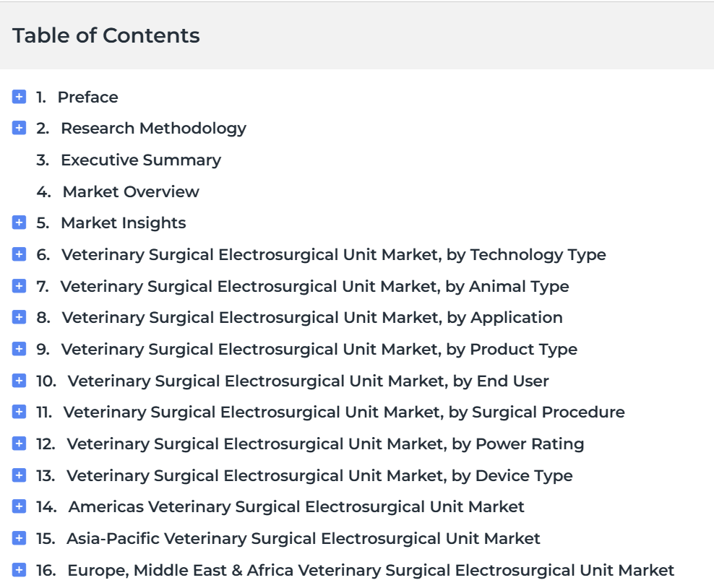Select the Market Insights title text
Screen dimensions: 714x588
pos(124,223)
